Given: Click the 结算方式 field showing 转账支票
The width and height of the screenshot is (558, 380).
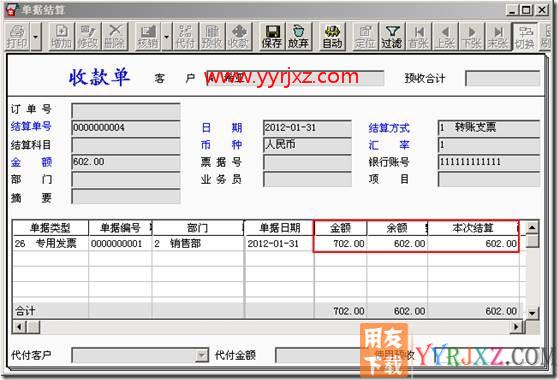Looking at the screenshot, I should point(489,127).
